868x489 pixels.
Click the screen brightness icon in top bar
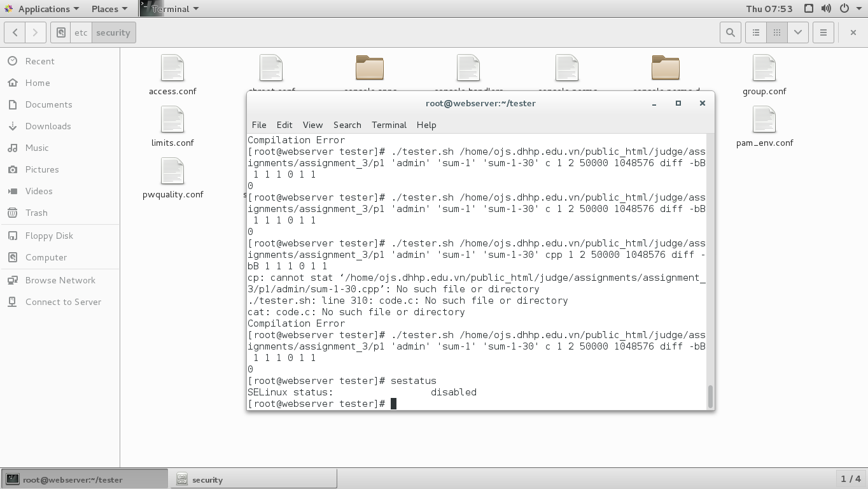point(809,8)
